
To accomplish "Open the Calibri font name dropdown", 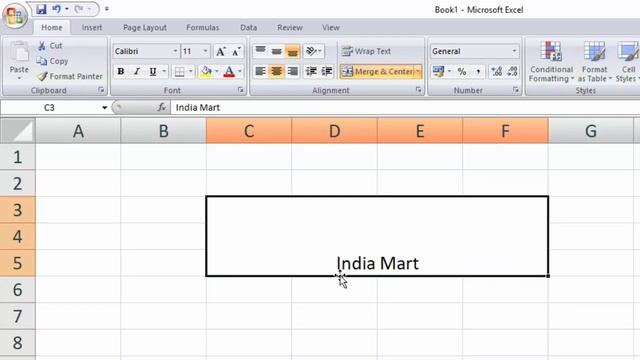I will [x=175, y=51].
